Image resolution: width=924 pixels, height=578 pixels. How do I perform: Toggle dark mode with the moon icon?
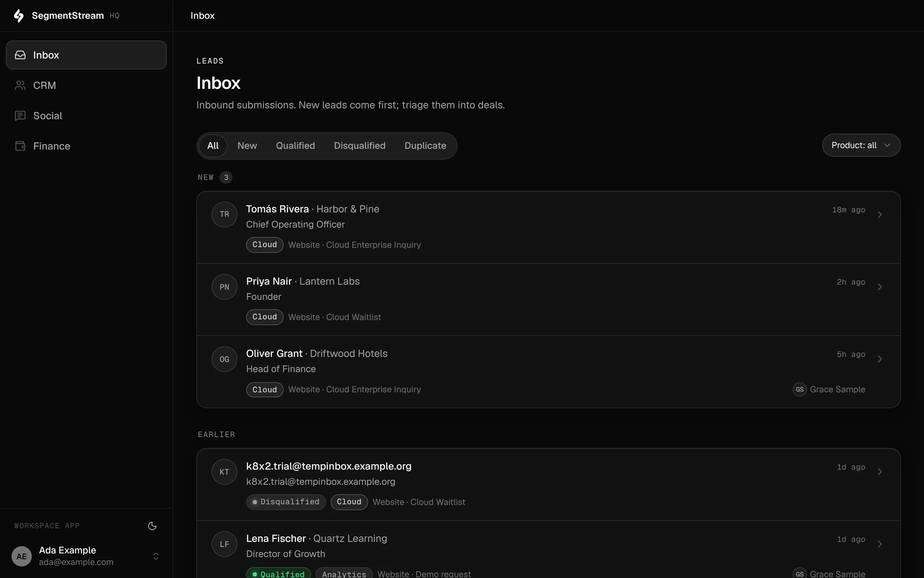(x=152, y=526)
